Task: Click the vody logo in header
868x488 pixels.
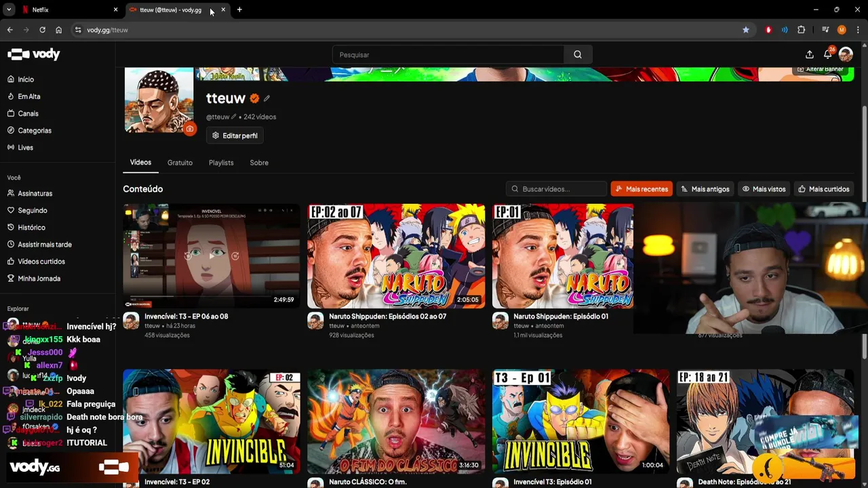Action: 34,54
